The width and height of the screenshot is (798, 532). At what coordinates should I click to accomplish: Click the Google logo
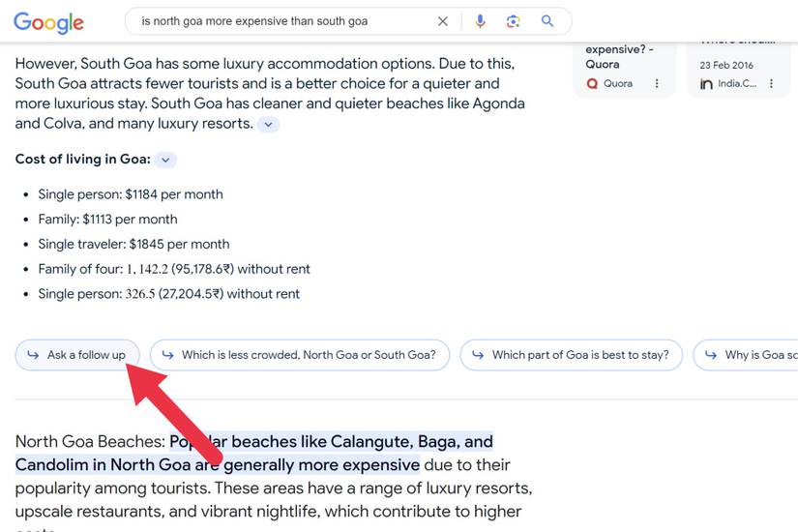[x=49, y=22]
